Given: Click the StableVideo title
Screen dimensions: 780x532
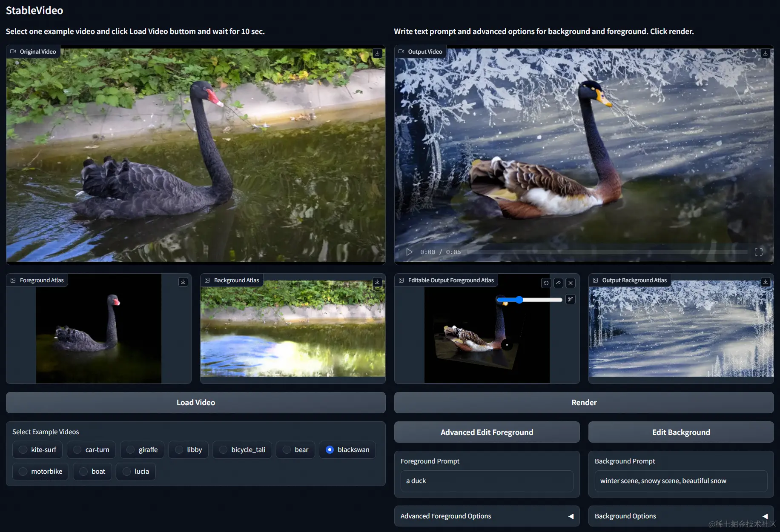Looking at the screenshot, I should point(34,11).
